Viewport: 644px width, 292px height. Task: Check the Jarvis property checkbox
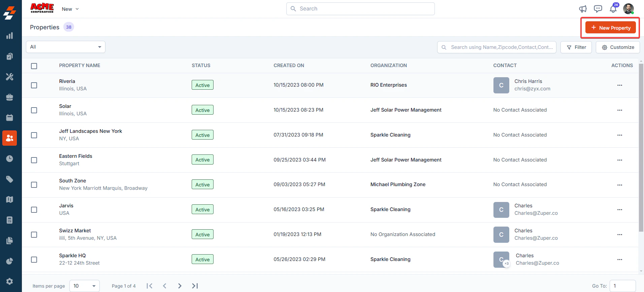pyautogui.click(x=34, y=210)
